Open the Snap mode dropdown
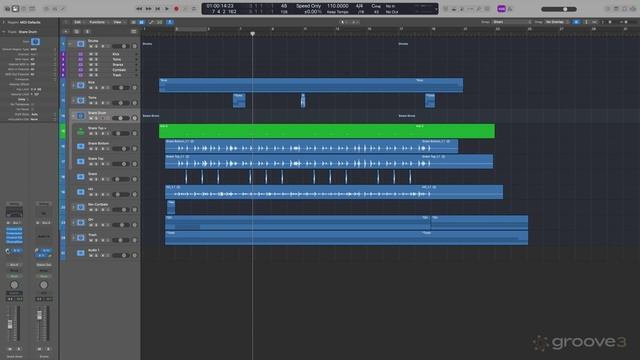 click(x=512, y=22)
